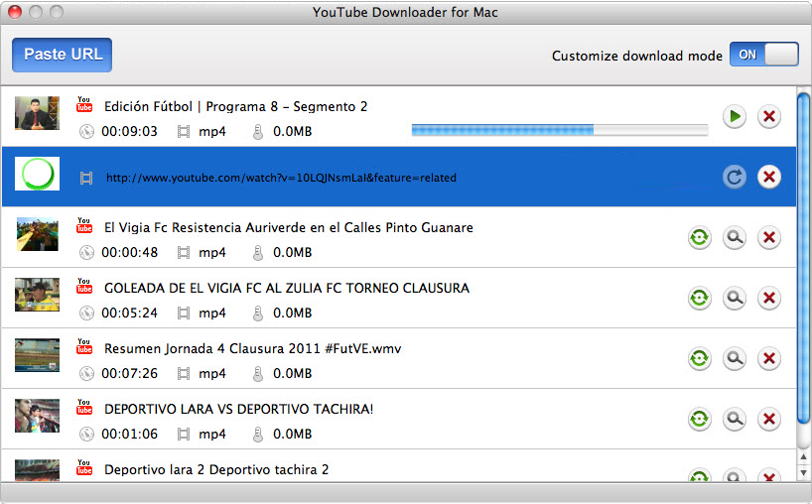
Task: Click YouTube logo beside El Vigia Fc title
Action: pos(84,225)
